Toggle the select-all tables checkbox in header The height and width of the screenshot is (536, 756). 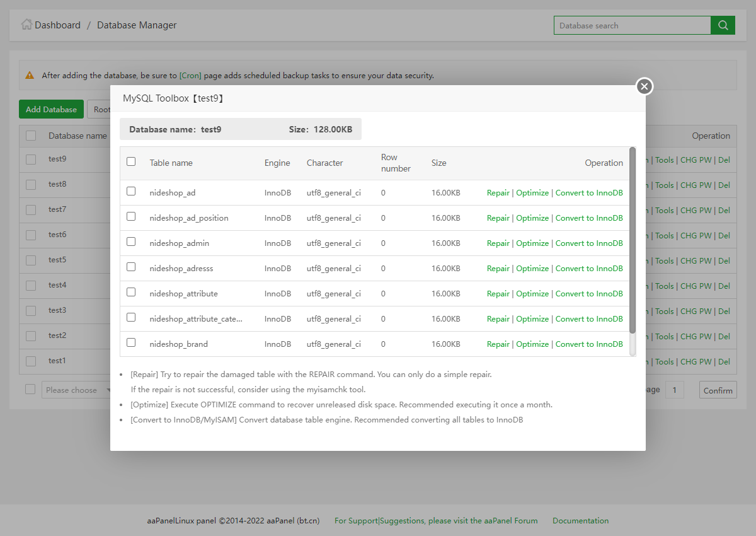131,161
